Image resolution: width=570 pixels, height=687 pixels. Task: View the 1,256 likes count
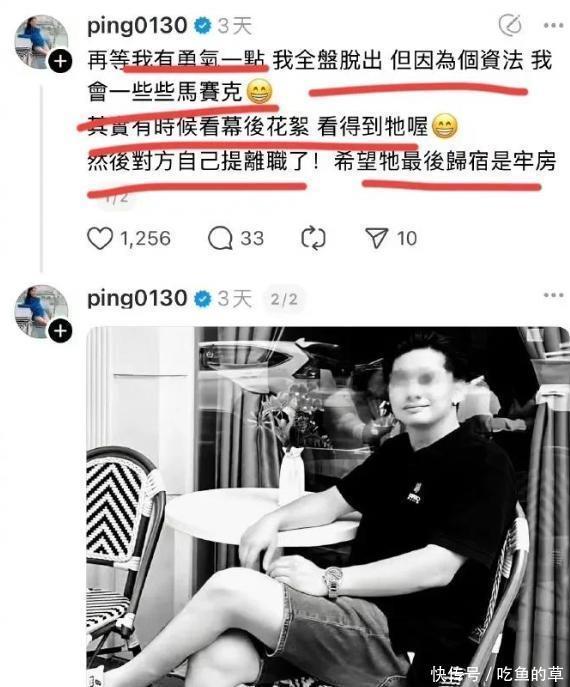[145, 239]
